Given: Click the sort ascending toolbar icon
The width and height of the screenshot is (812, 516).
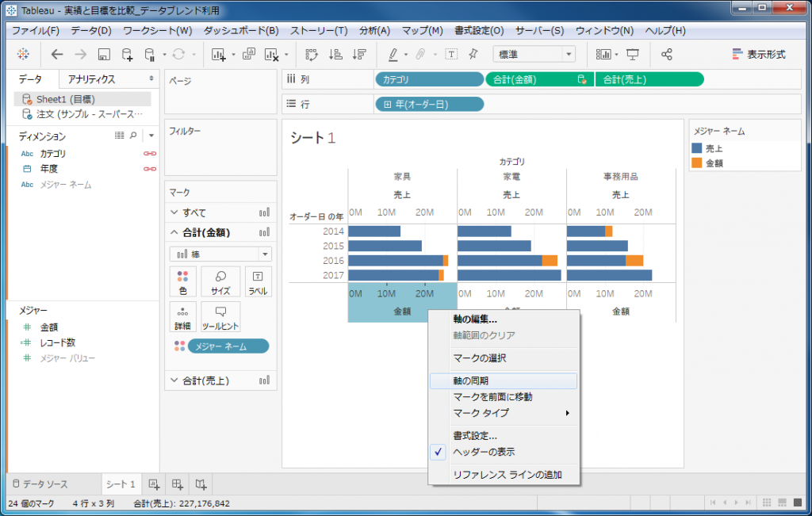Looking at the screenshot, I should (335, 55).
